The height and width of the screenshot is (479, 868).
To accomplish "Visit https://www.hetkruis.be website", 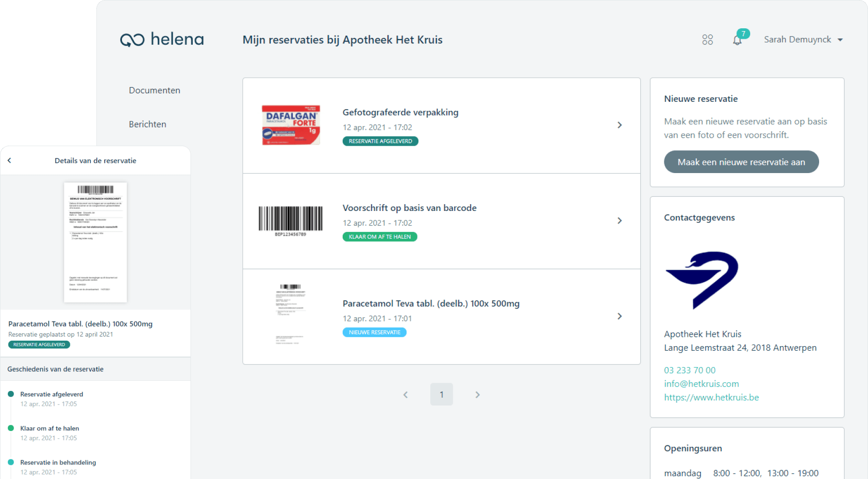I will coord(711,397).
